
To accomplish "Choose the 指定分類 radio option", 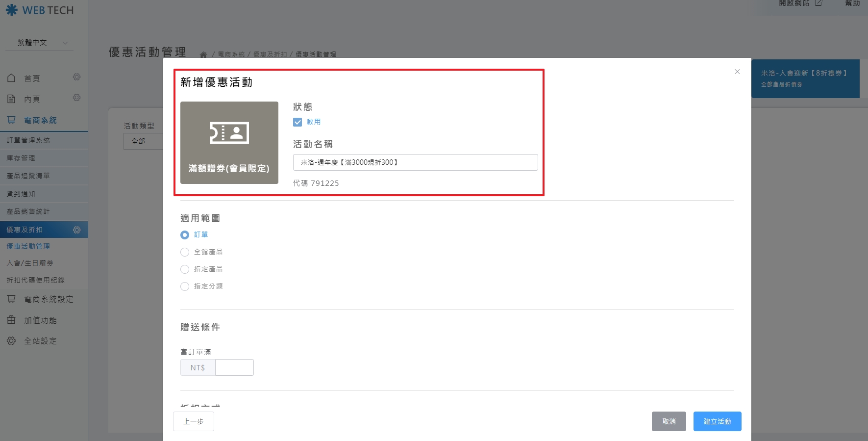I will (x=185, y=286).
